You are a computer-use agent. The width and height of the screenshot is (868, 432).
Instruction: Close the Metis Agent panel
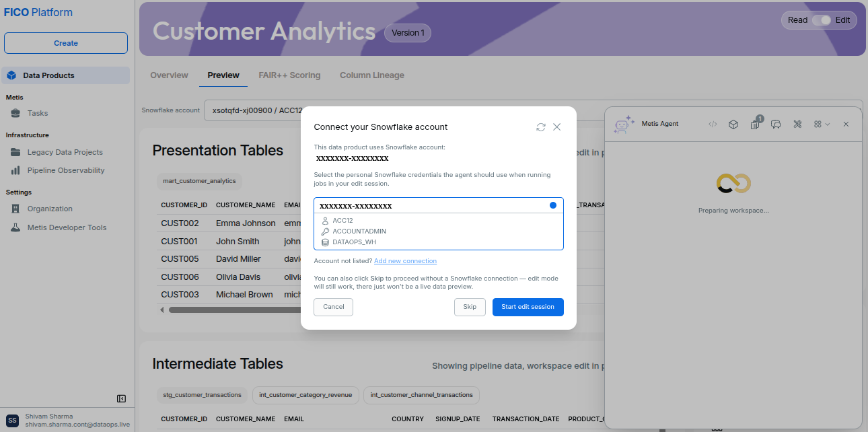pos(846,124)
